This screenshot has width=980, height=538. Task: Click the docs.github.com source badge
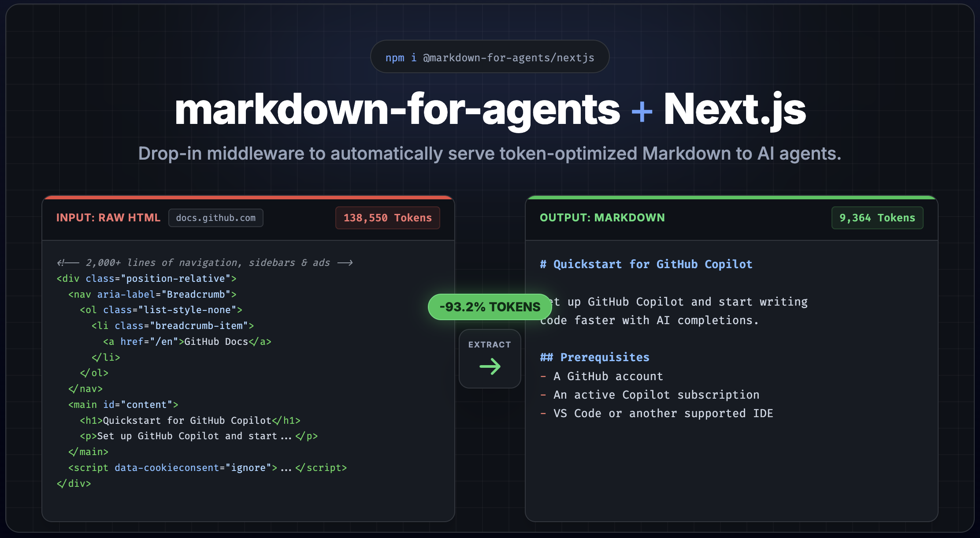click(x=215, y=217)
